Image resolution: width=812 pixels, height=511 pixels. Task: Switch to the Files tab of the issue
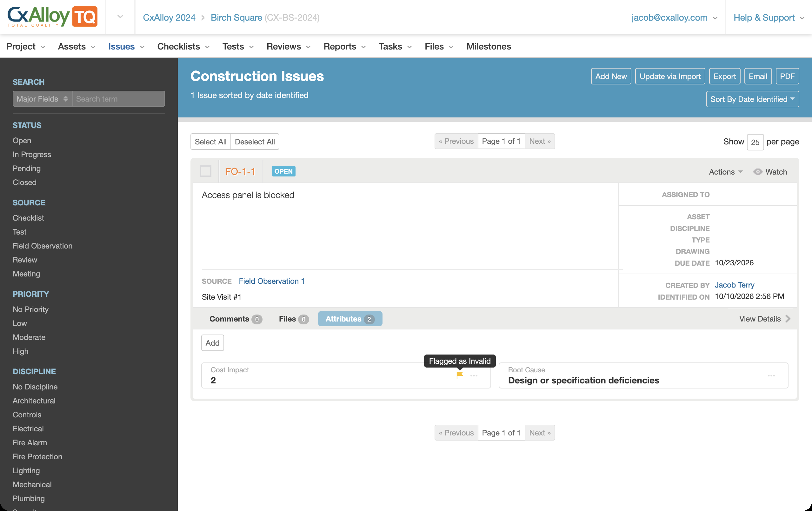(x=294, y=319)
